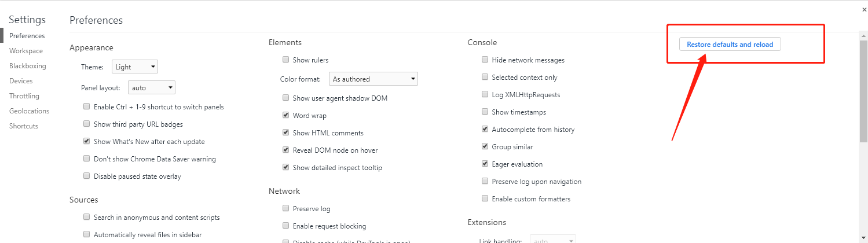
Task: Select the Geolocations tab
Action: coord(29,111)
